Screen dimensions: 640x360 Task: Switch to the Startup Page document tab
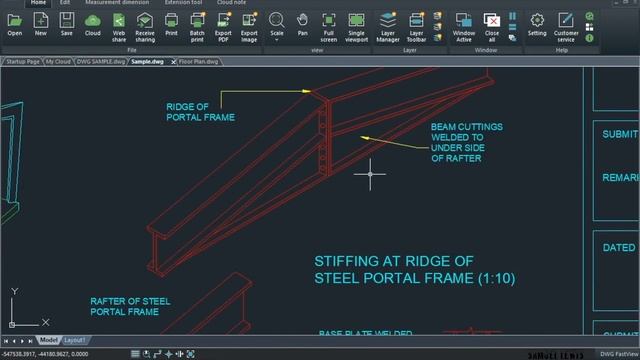(x=23, y=62)
